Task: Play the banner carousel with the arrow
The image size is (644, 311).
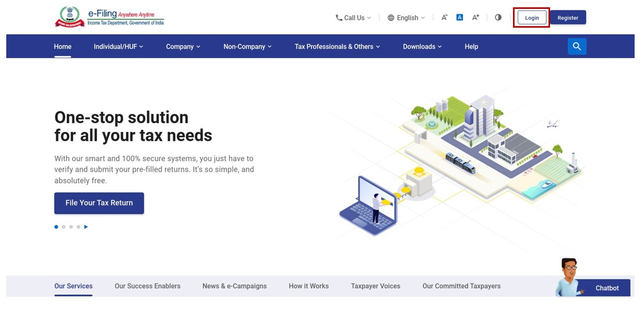Action: click(x=86, y=226)
